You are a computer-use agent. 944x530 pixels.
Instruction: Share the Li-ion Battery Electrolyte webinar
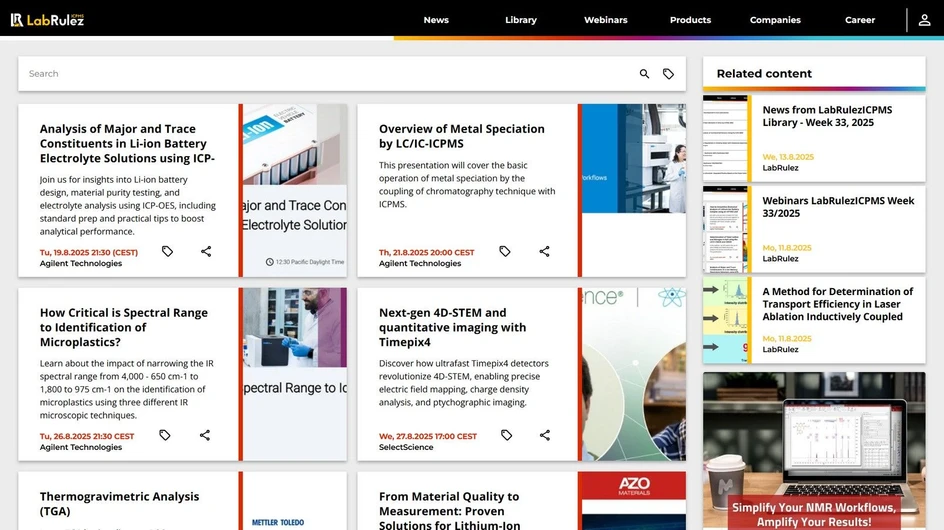(x=206, y=252)
